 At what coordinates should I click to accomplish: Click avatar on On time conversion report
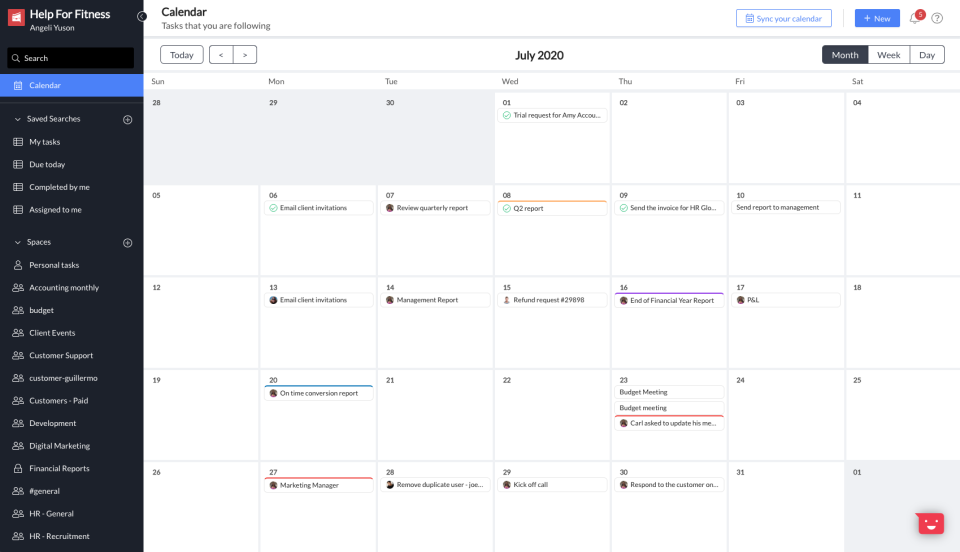(273, 393)
